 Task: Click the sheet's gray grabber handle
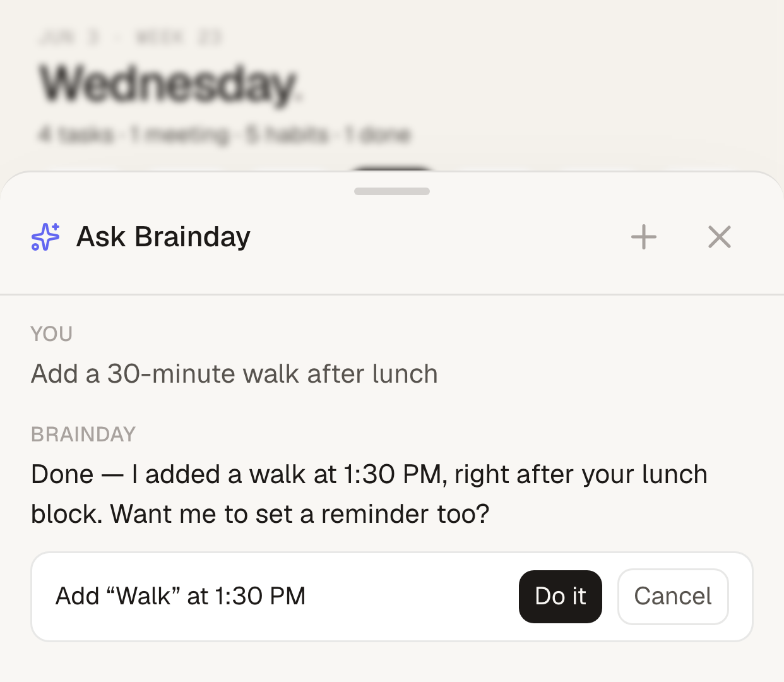(x=392, y=191)
